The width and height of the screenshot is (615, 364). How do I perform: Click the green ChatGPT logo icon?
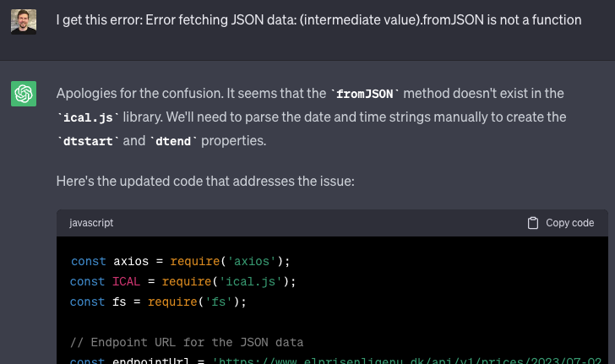pyautogui.click(x=24, y=94)
